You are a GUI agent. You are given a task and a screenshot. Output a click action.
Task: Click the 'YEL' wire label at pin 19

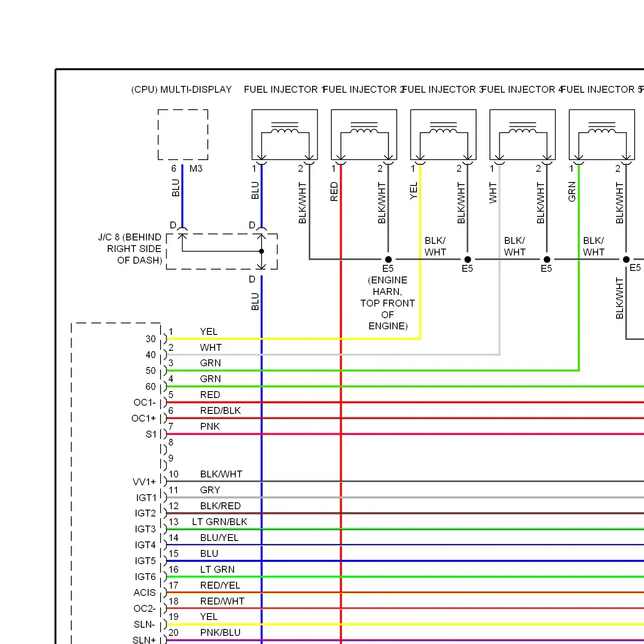click(209, 617)
